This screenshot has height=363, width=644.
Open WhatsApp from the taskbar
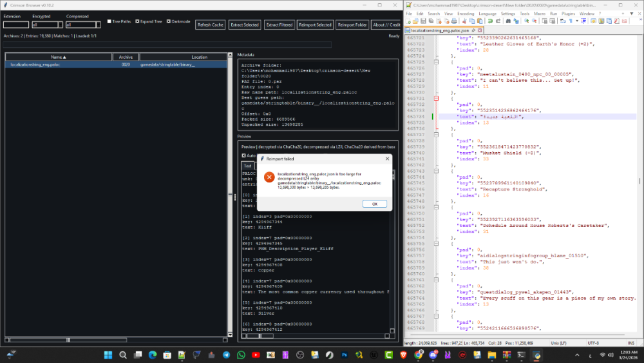(x=241, y=355)
